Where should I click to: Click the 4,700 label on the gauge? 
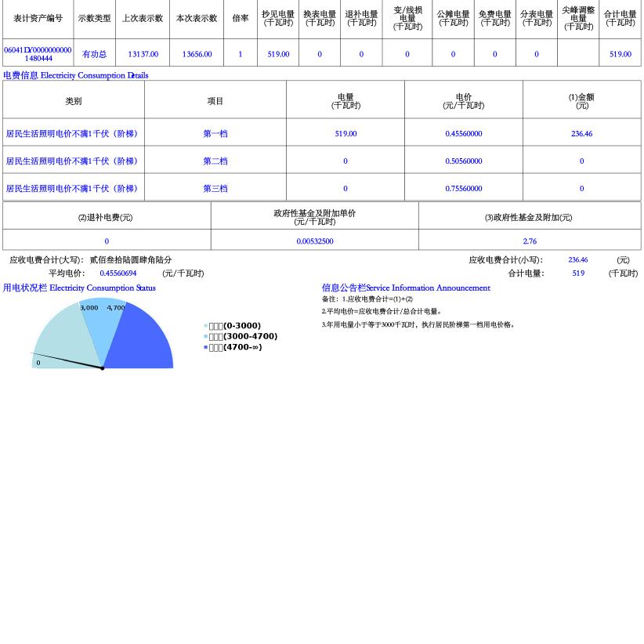click(116, 308)
